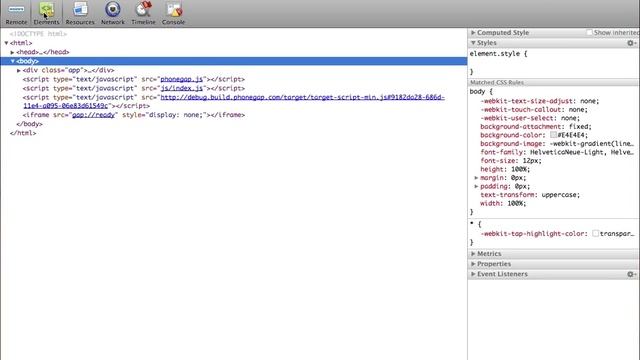Screen dimensions: 640x360
Task: Open the phonegap.js script link
Action: click(x=182, y=79)
